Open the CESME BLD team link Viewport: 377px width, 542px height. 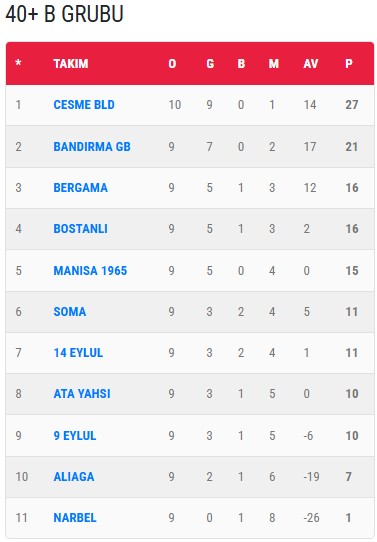[x=84, y=105]
